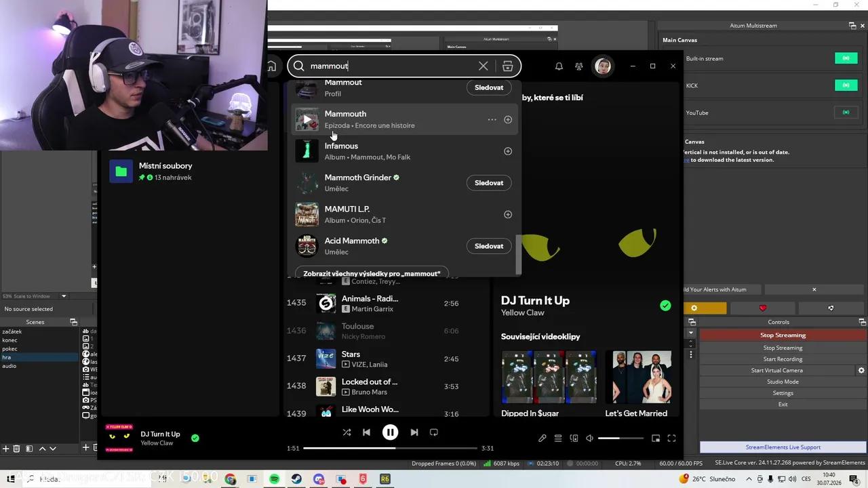The width and height of the screenshot is (868, 488).
Task: Open Spotify from Windows taskbar
Action: tap(274, 479)
